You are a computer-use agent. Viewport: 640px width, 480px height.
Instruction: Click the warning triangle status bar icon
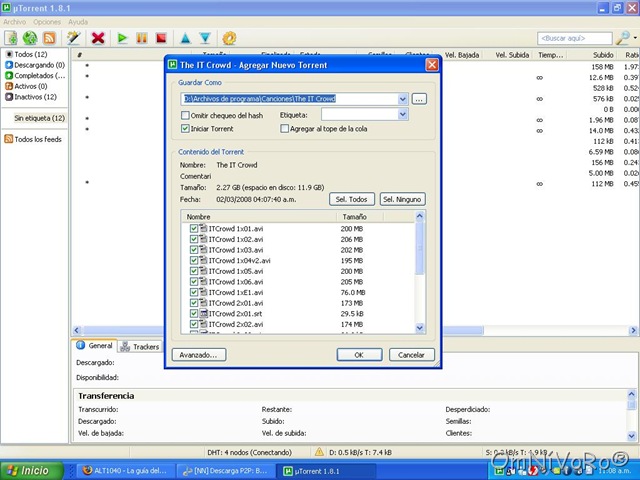(319, 452)
